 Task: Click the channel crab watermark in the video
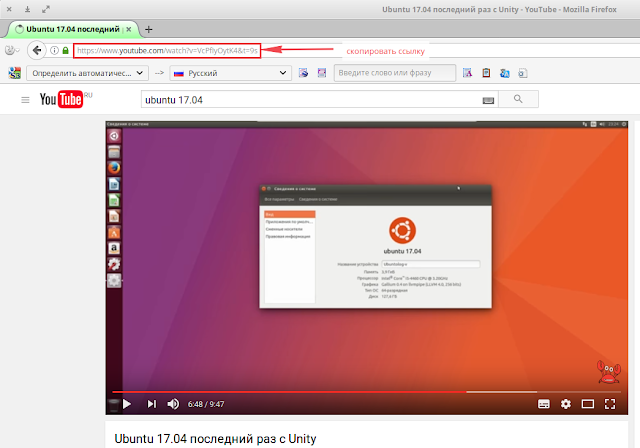tap(609, 372)
